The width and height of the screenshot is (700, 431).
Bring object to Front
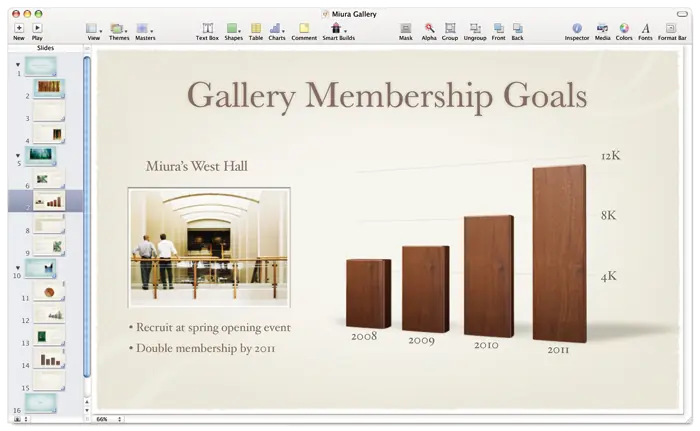[498, 31]
